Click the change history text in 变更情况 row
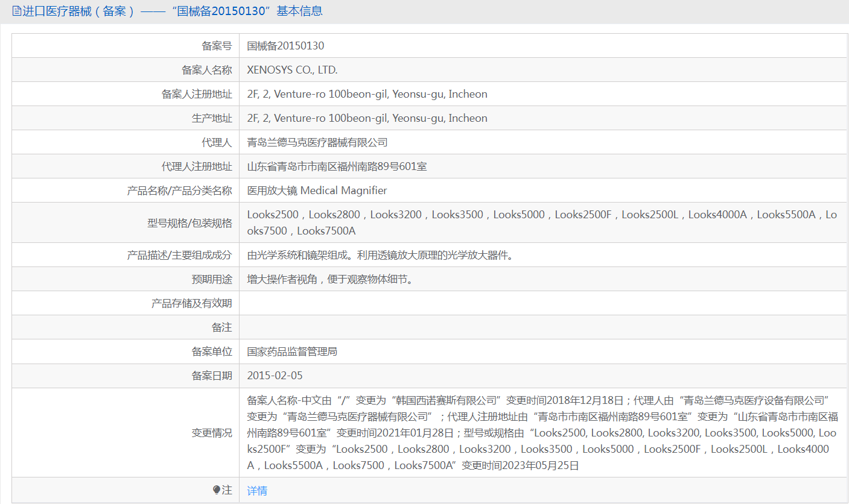 coord(542,433)
